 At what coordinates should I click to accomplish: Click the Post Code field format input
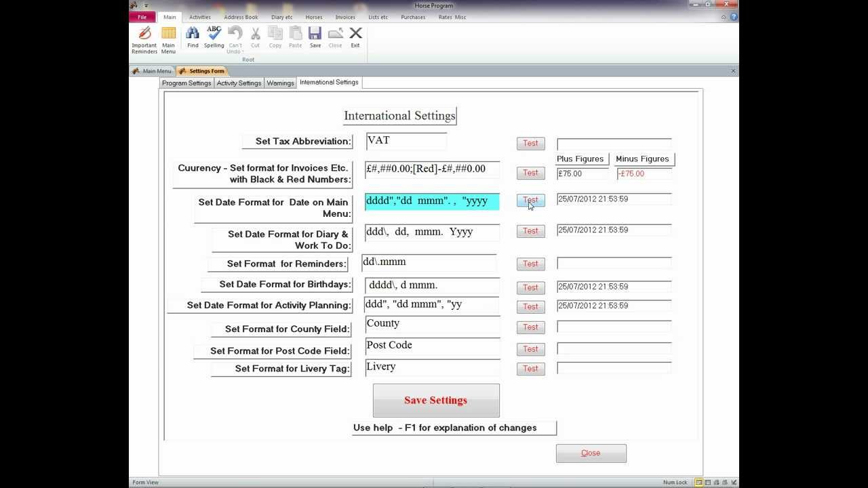[x=432, y=347]
